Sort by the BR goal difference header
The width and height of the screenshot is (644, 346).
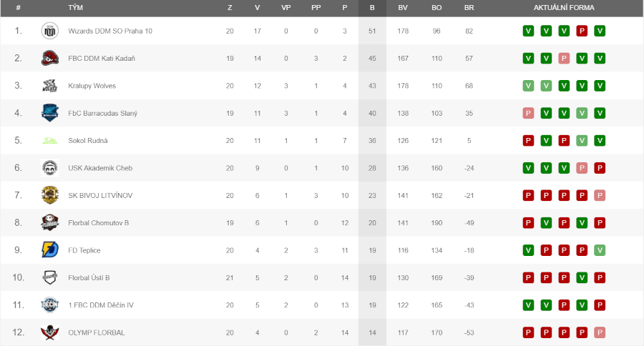[469, 8]
